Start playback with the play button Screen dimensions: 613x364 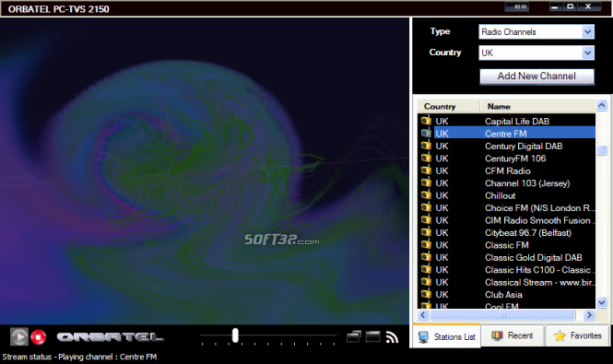click(x=18, y=336)
